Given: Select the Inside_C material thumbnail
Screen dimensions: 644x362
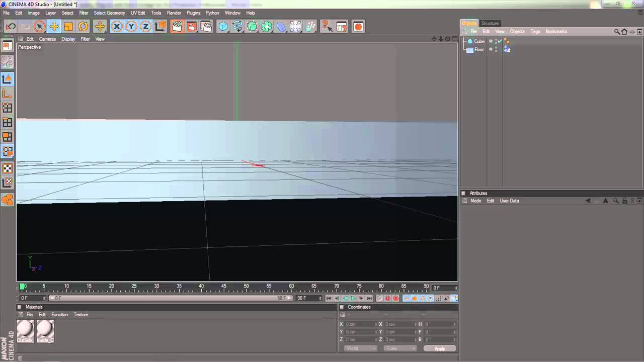Looking at the screenshot, I should point(45,332).
